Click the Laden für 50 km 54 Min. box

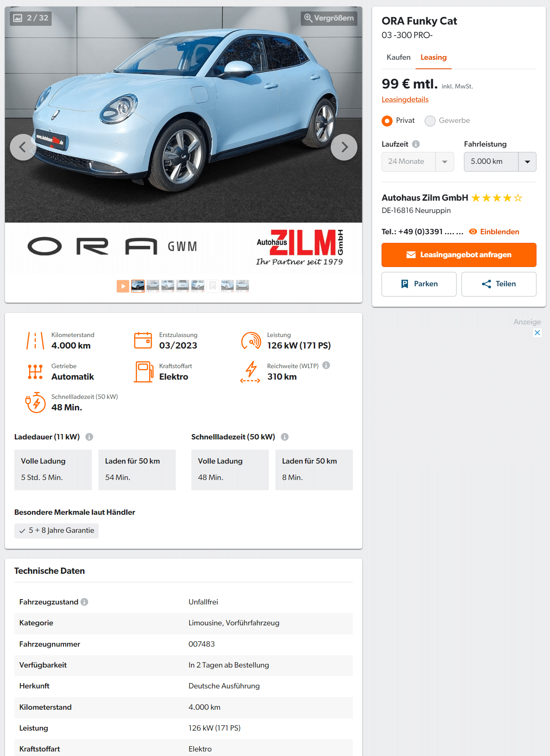137,470
